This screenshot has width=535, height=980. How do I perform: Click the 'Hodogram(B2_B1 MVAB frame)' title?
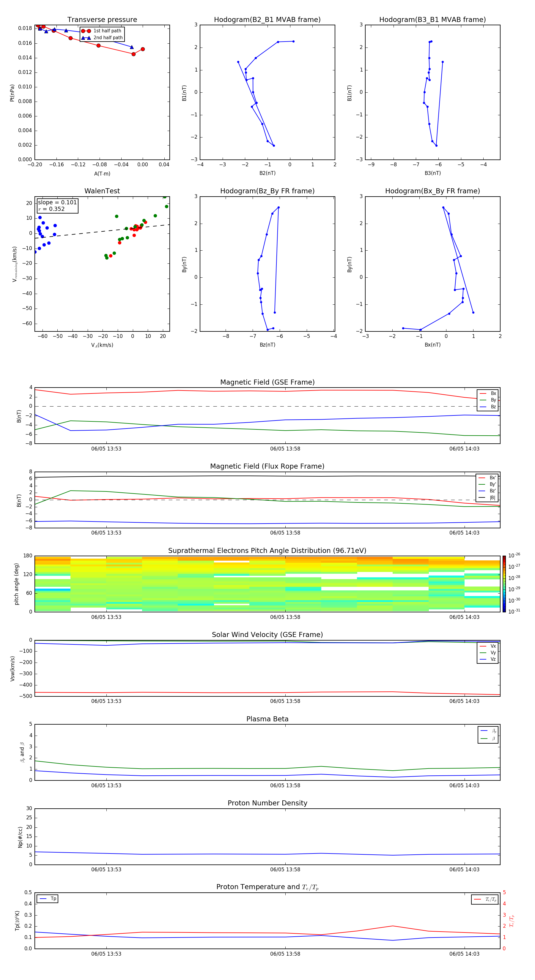coord(267,20)
